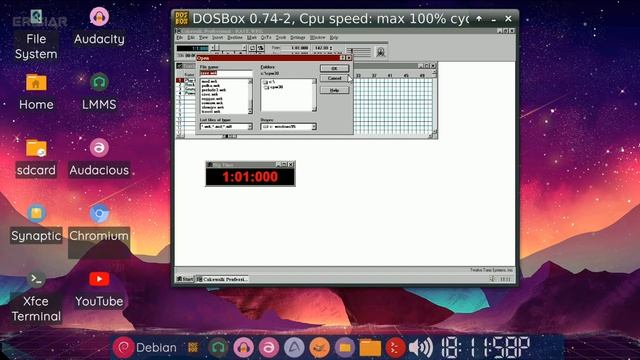Click the Audacious icon in the bottom panel
This screenshot has height=360, width=640.
269,348
